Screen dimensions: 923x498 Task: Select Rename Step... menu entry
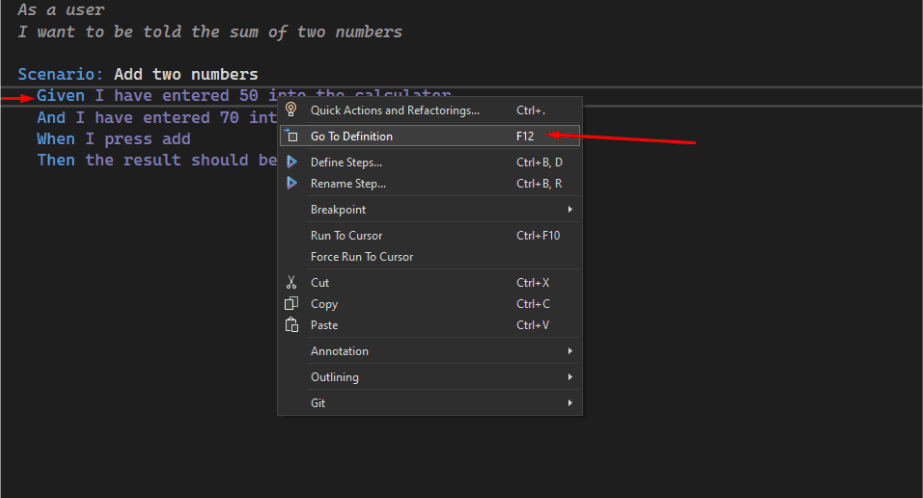click(430, 184)
